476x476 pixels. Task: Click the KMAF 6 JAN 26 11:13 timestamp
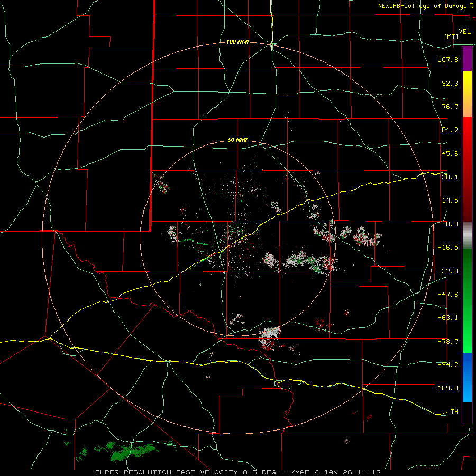(335, 472)
